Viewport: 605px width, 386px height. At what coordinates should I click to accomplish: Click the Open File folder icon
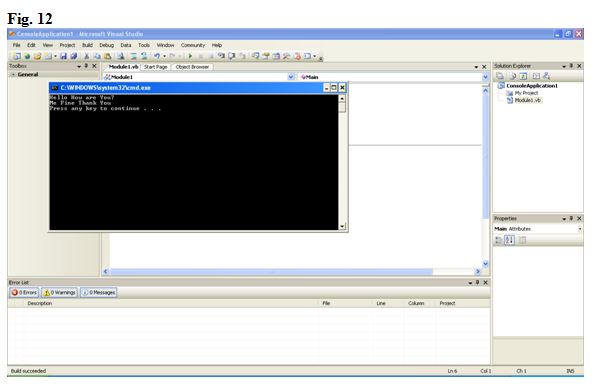pyautogui.click(x=37, y=56)
